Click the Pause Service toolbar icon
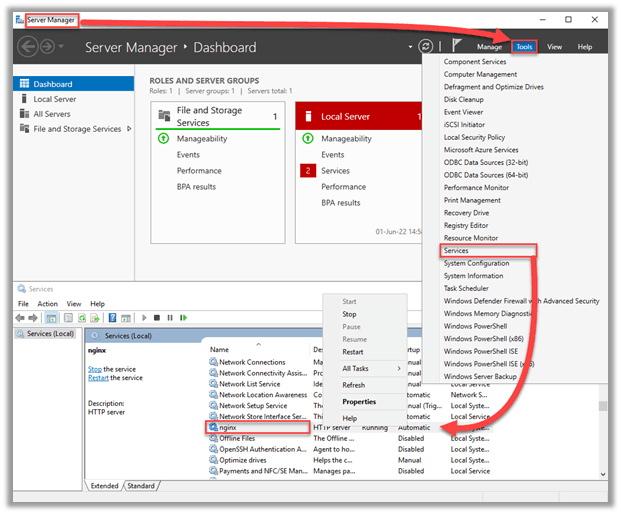 pyautogui.click(x=170, y=318)
